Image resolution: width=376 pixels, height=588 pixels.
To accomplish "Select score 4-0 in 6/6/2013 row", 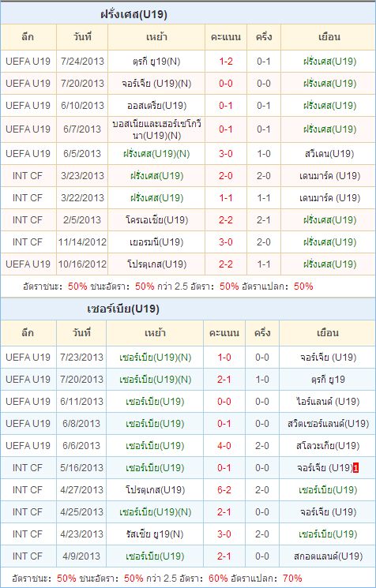I will tap(224, 446).
